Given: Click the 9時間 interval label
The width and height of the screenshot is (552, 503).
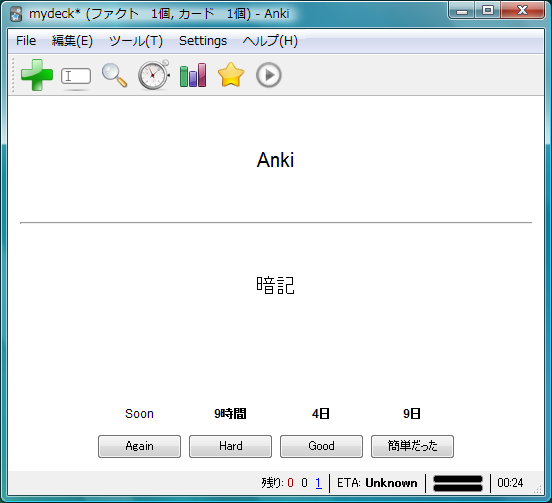Looking at the screenshot, I should click(231, 414).
